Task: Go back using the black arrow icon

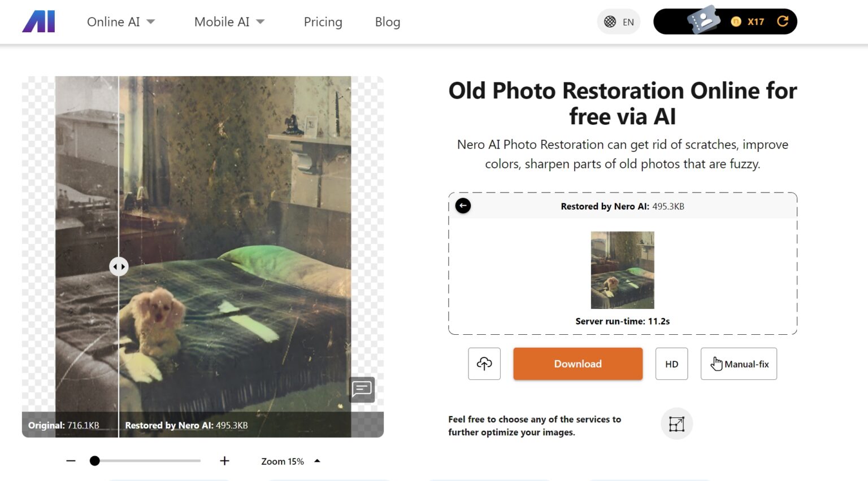Action: click(x=462, y=205)
